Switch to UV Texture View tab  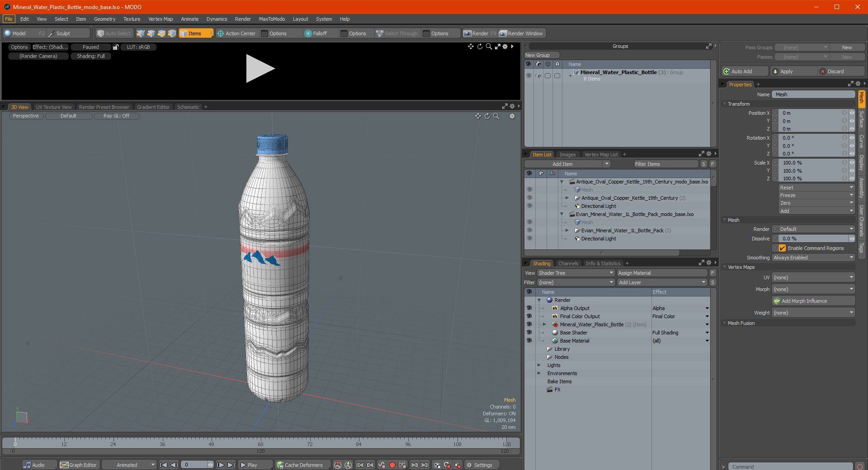54,107
